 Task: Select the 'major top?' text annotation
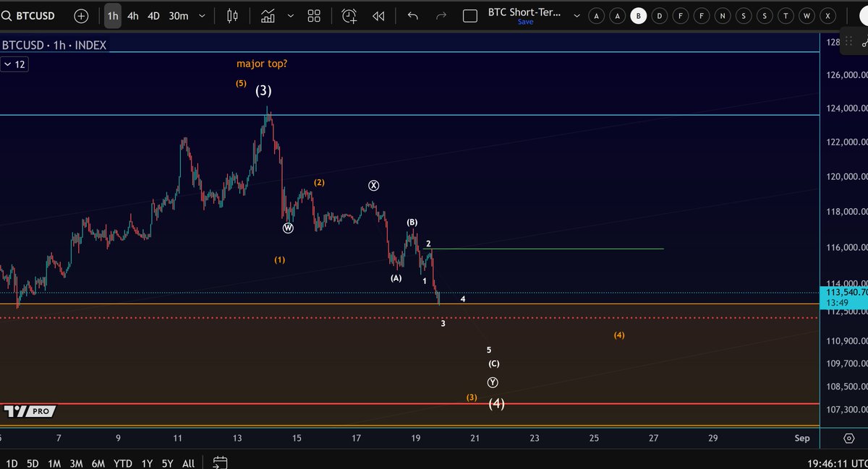pos(262,64)
